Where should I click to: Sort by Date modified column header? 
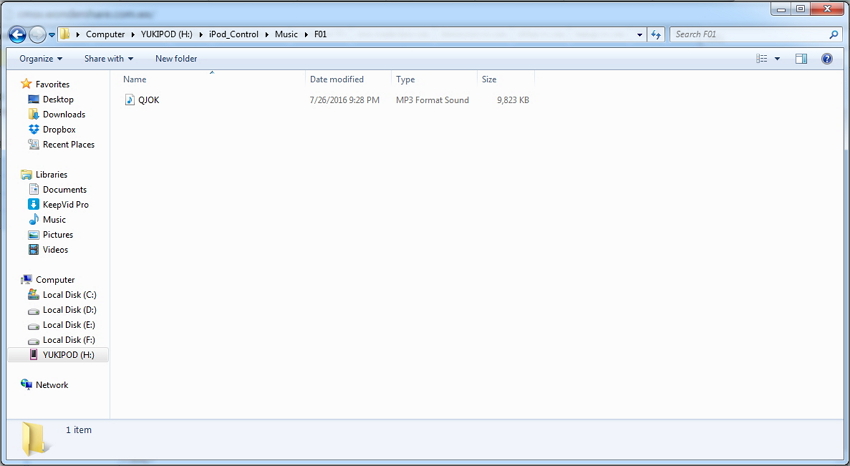pyautogui.click(x=337, y=79)
